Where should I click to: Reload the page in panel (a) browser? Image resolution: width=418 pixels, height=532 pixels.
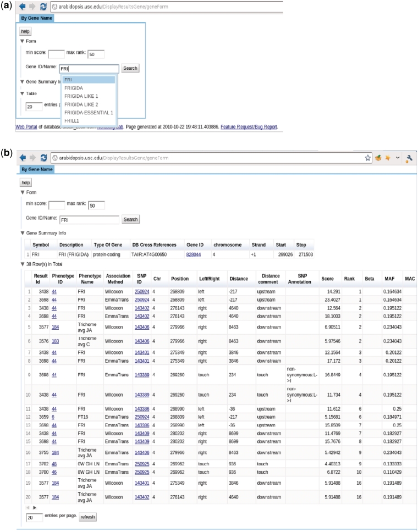(43, 7)
